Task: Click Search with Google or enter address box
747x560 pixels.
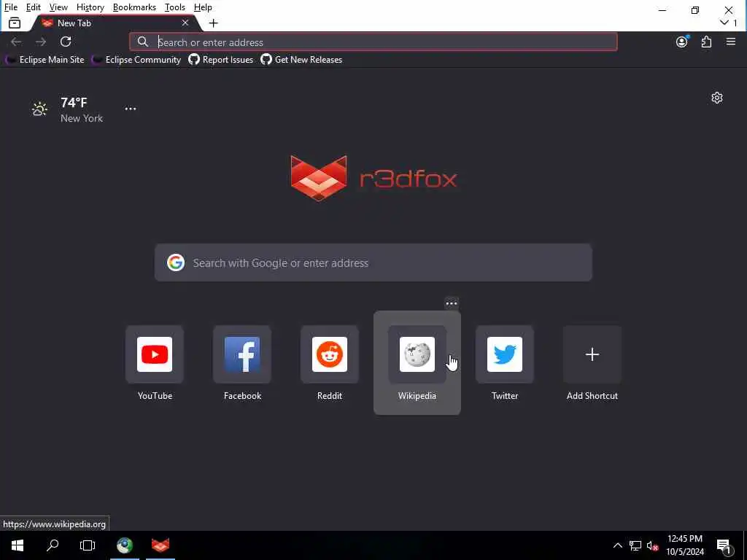Action: (x=373, y=262)
